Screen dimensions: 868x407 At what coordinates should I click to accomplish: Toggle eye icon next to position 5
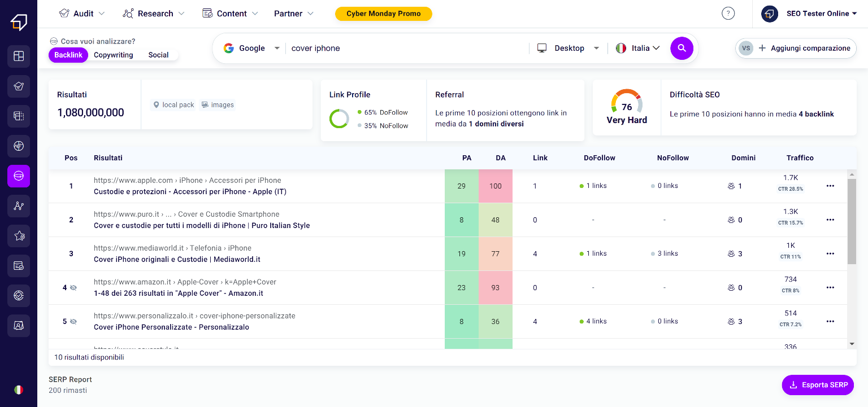(73, 321)
